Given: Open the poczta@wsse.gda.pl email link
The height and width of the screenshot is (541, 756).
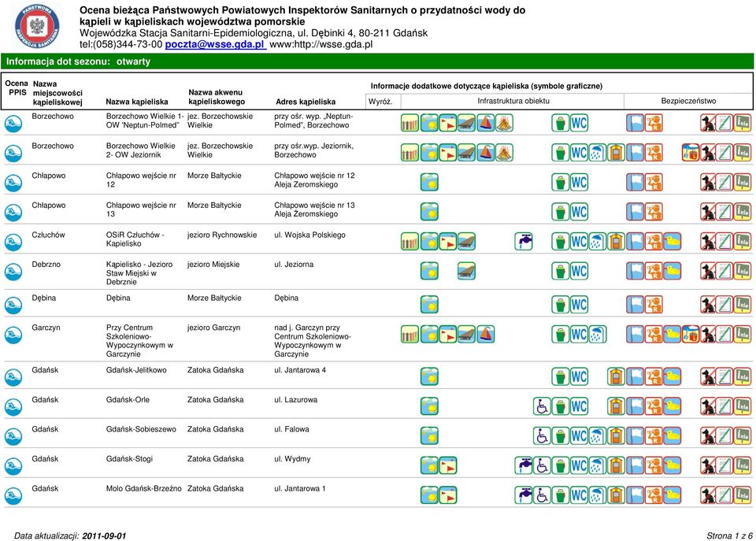Looking at the screenshot, I should tap(215, 44).
